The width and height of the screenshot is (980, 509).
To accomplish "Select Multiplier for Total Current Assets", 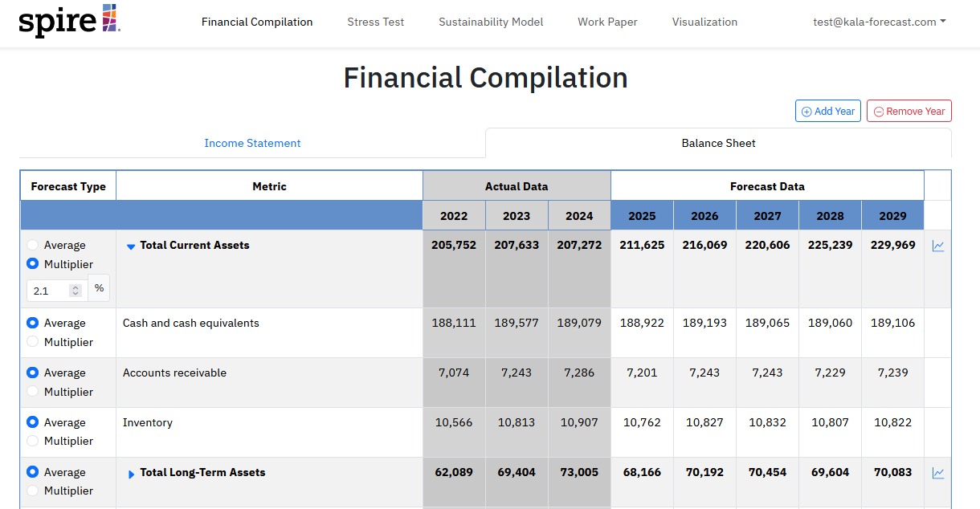I will coord(33,263).
